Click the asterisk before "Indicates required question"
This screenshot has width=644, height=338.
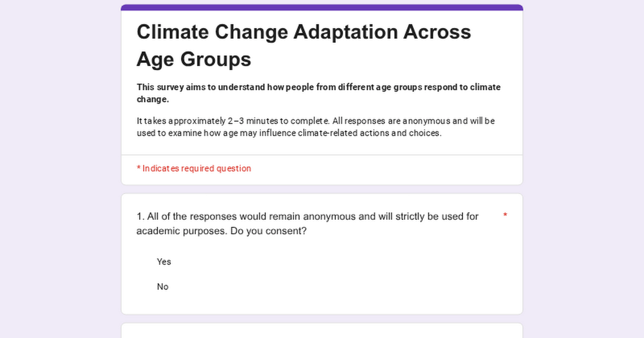click(x=138, y=168)
